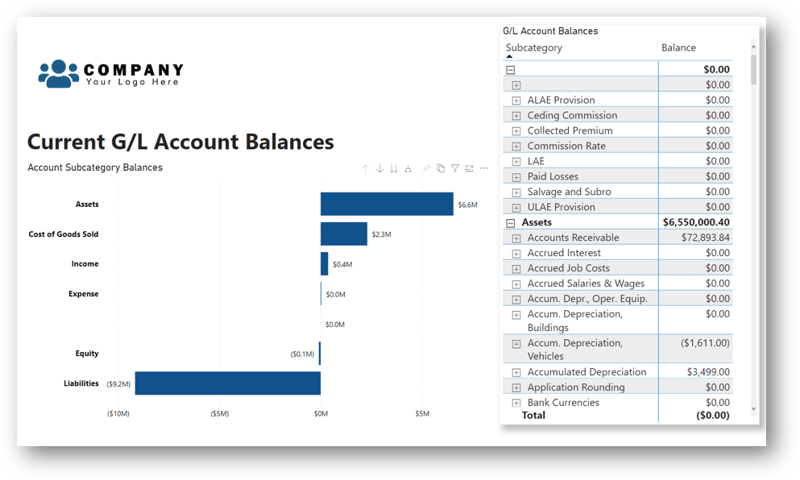Expand the Collected Premium row
The image size is (800, 480).
click(516, 131)
